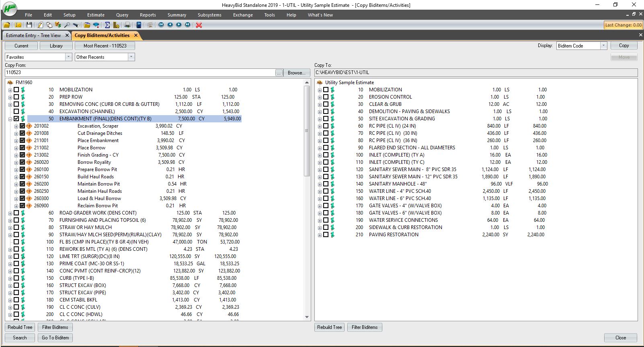
Task: Click the dollar sign pricing icon
Action: point(58,25)
